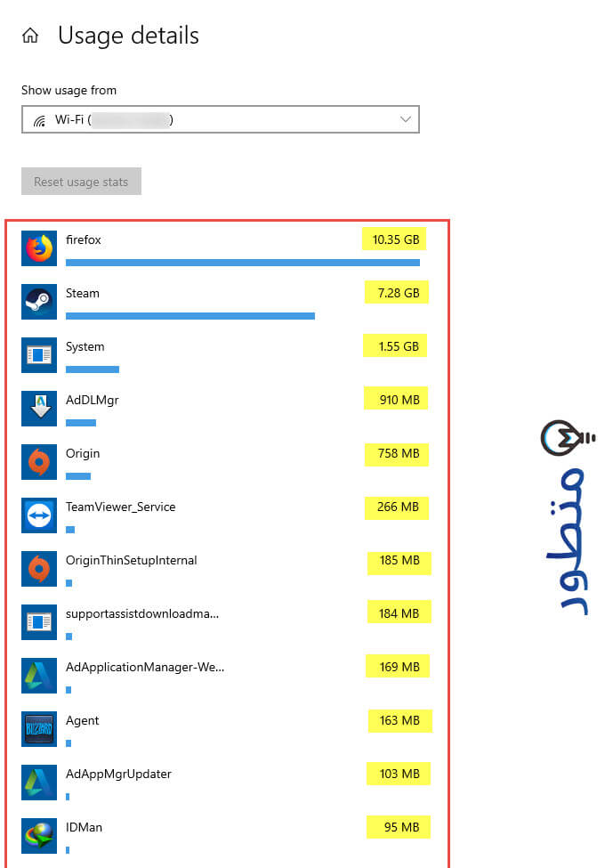Select the firefox app name
The image size is (613, 868).
tap(84, 239)
